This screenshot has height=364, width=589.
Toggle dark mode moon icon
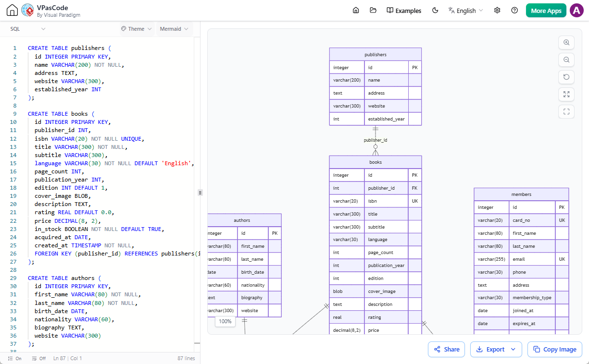pos(435,11)
